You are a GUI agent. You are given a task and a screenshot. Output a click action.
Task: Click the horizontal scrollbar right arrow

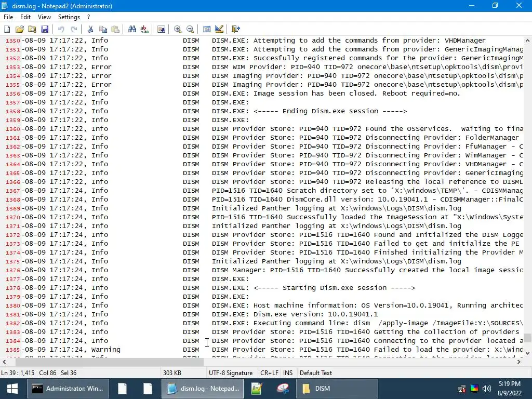tap(519, 362)
